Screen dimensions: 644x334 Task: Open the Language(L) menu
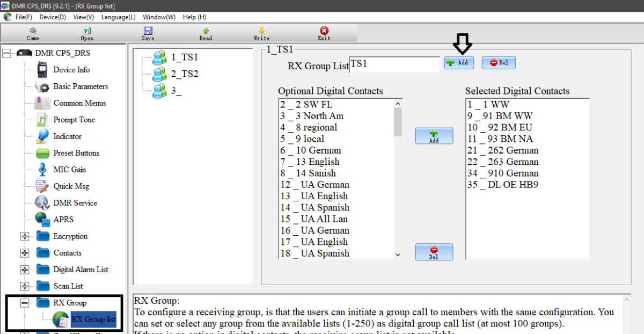[x=118, y=17]
